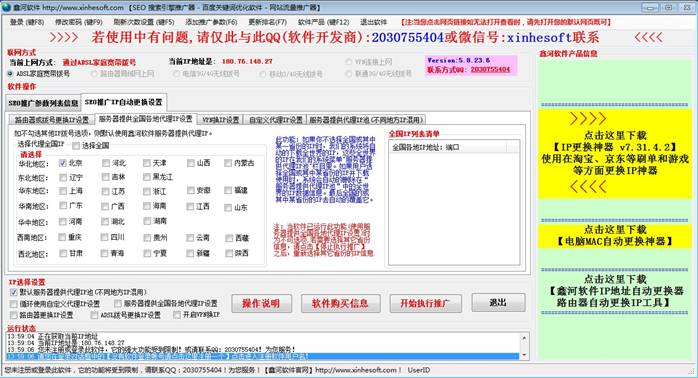Check the 广东 checkbox
698x378 pixels.
click(x=63, y=206)
